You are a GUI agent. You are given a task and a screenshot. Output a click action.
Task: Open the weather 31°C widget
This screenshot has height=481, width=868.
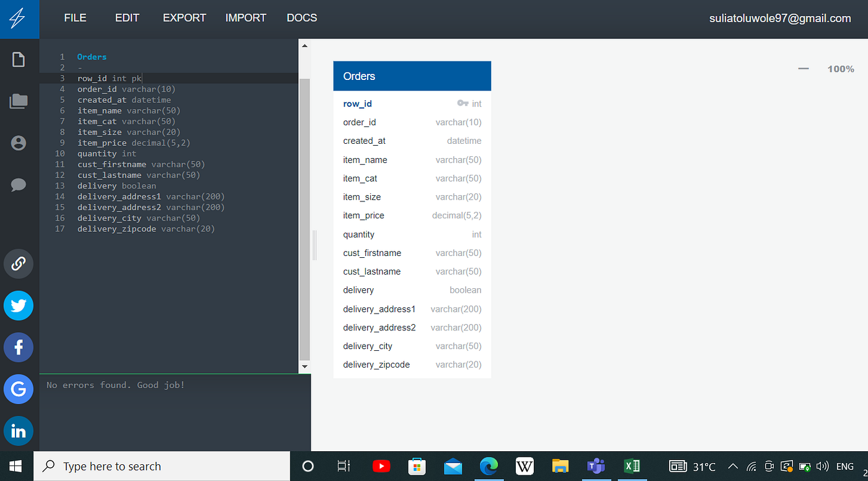point(693,466)
